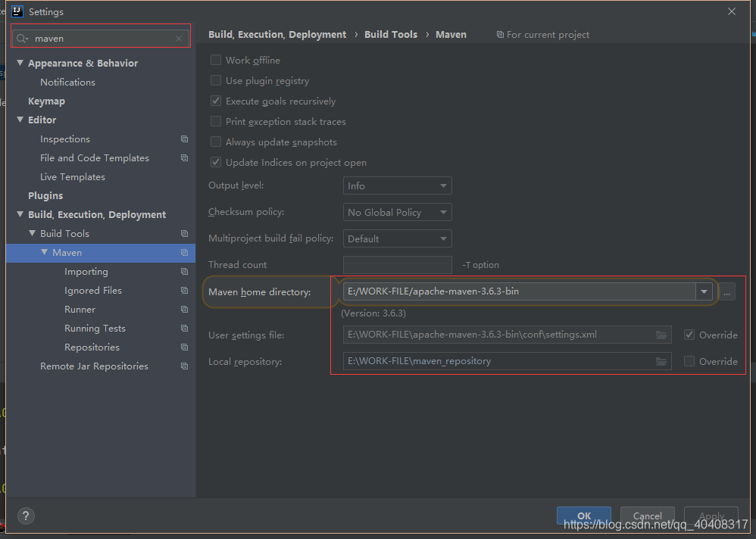The width and height of the screenshot is (756, 539).
Task: Click project-level icon beside Runner
Action: pos(184,309)
